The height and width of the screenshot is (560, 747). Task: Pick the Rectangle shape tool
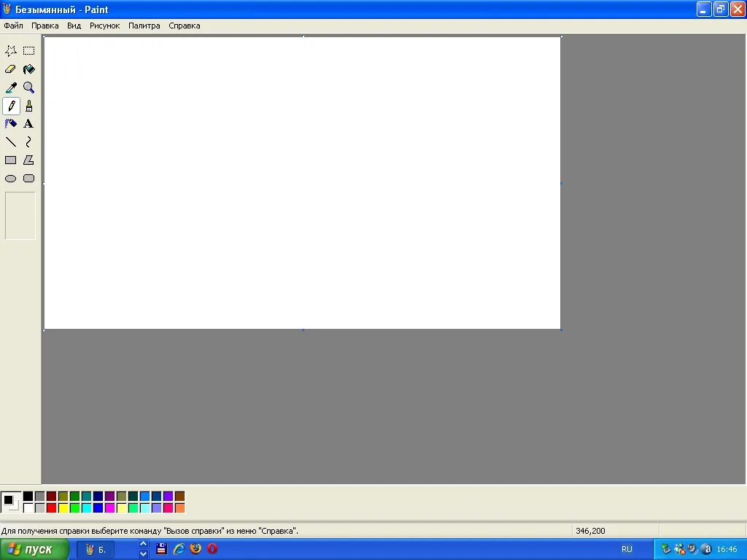point(11,160)
